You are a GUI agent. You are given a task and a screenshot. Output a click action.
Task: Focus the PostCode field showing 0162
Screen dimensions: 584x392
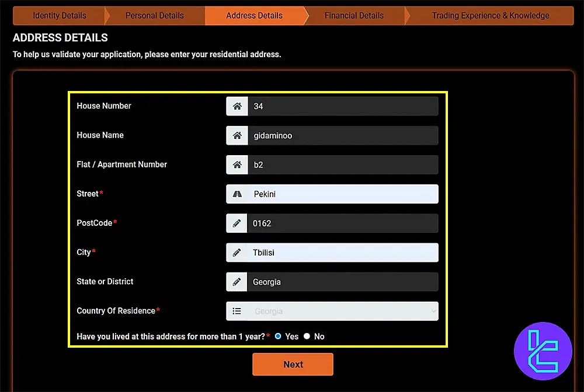click(343, 223)
